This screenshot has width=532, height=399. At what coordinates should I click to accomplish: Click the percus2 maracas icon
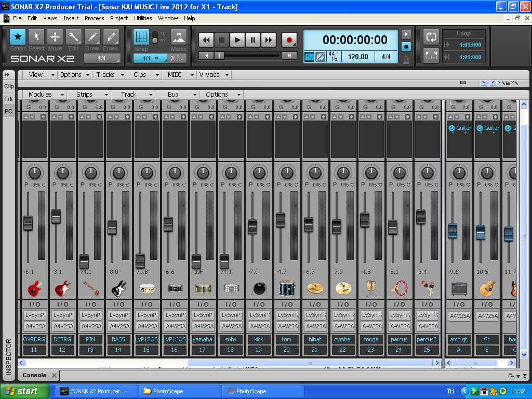[428, 288]
